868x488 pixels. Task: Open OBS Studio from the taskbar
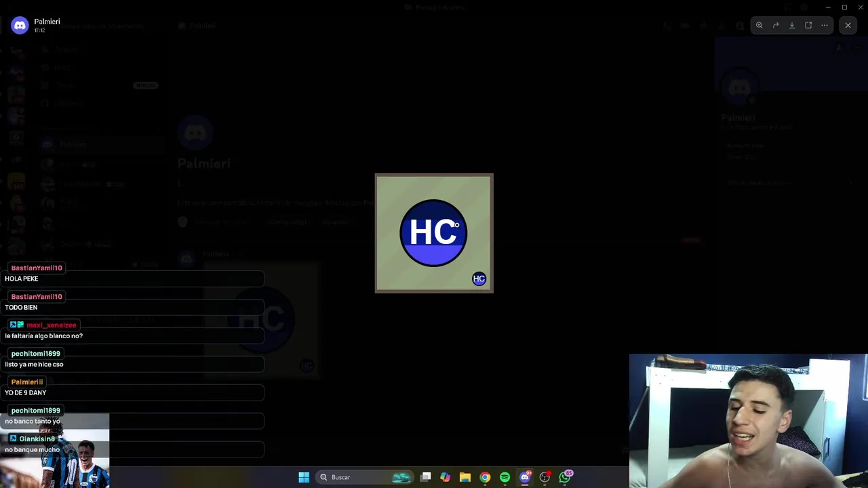(545, 477)
